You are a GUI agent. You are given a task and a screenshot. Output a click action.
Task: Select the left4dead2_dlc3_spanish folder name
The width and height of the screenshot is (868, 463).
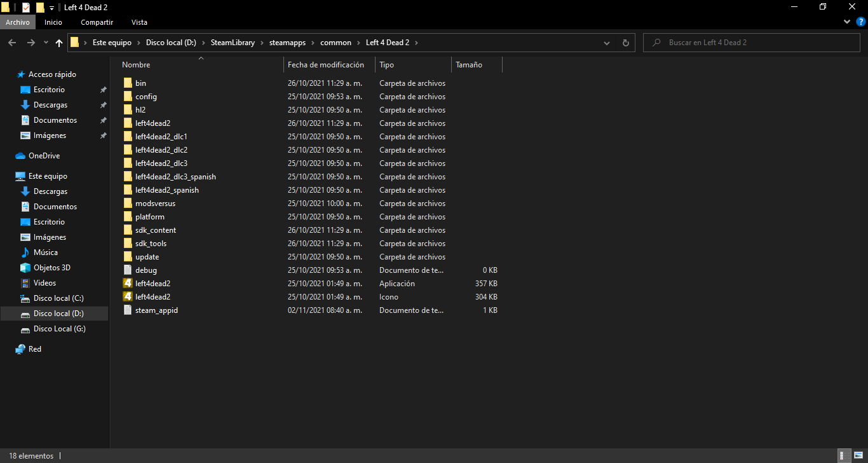pos(175,177)
